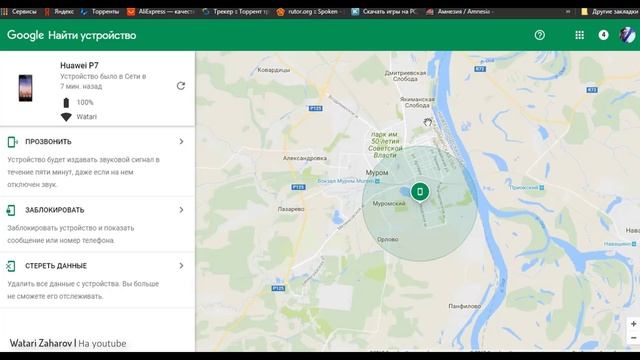Open notifications badge showing 4
640x360 pixels.
603,35
